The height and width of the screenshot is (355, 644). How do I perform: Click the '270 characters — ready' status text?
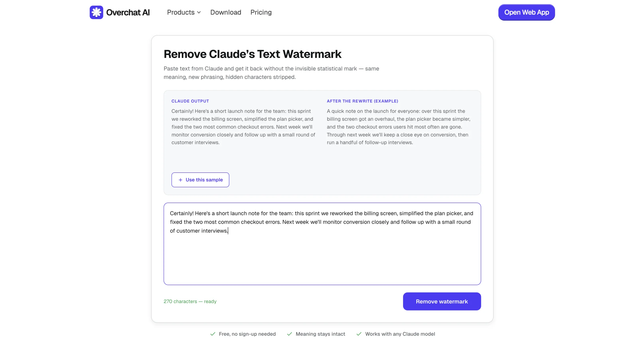click(190, 301)
